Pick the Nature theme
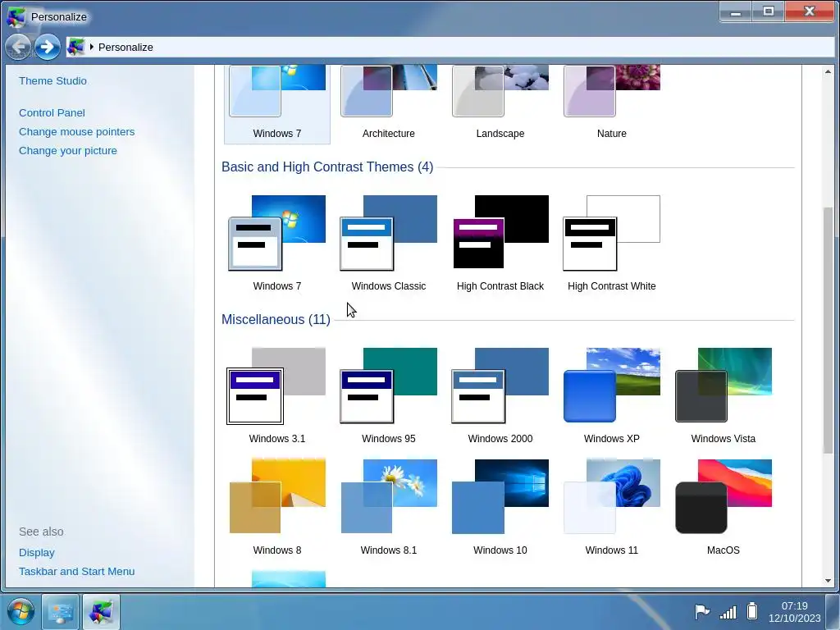Viewport: 840px width, 630px height. pyautogui.click(x=612, y=103)
